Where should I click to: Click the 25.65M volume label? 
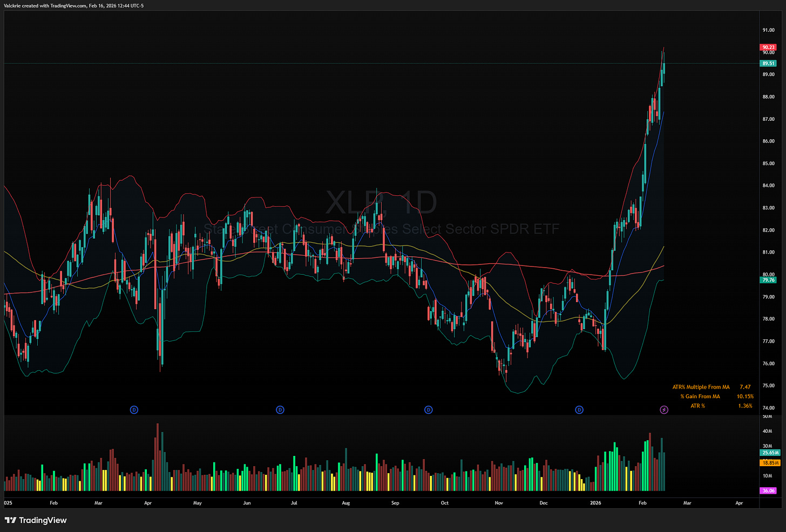pos(770,453)
